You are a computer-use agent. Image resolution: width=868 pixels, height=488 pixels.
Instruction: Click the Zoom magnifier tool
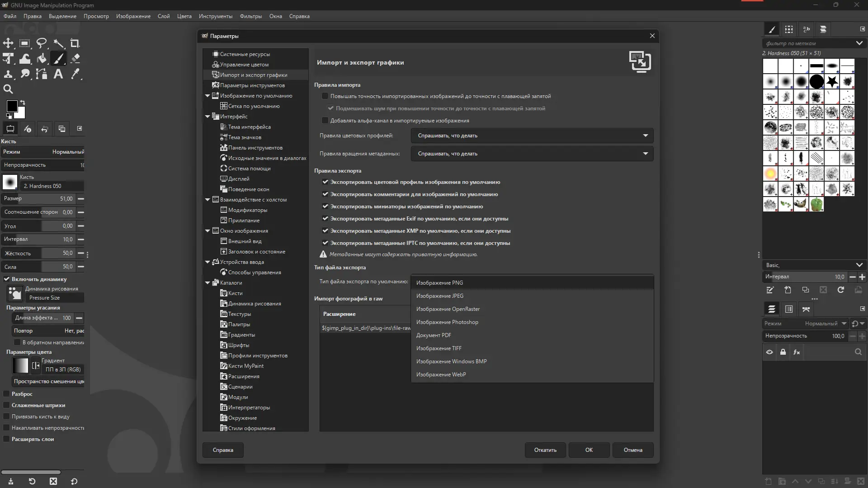click(x=8, y=89)
